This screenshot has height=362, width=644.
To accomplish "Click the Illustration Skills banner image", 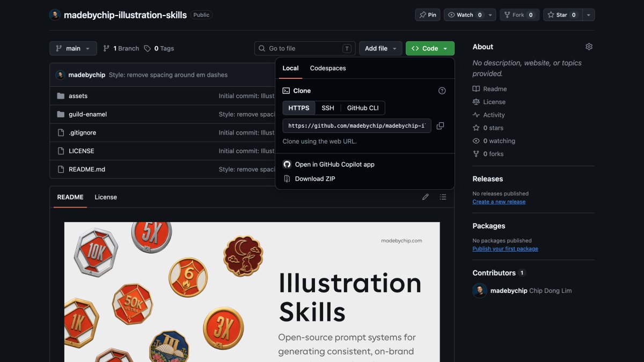I will 252,292.
